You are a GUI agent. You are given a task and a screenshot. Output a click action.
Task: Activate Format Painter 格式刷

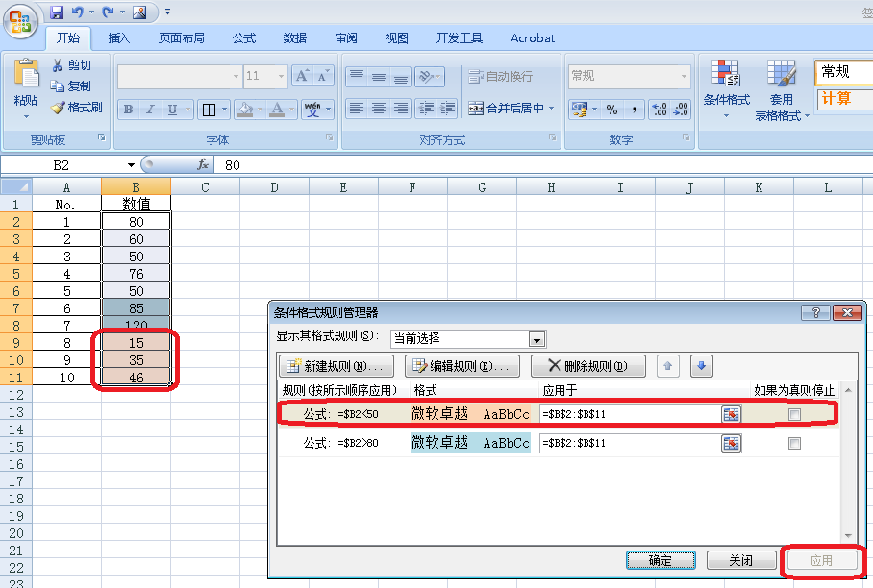tap(77, 108)
